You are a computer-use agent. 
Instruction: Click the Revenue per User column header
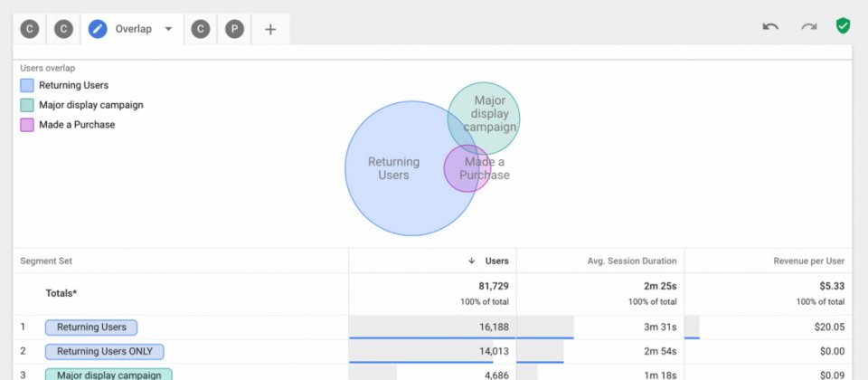click(808, 261)
